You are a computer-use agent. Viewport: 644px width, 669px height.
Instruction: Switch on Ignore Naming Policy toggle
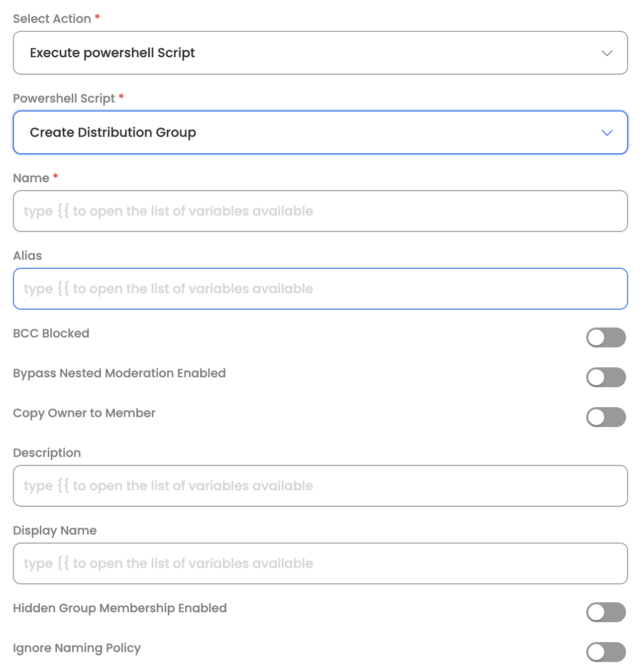[606, 652]
